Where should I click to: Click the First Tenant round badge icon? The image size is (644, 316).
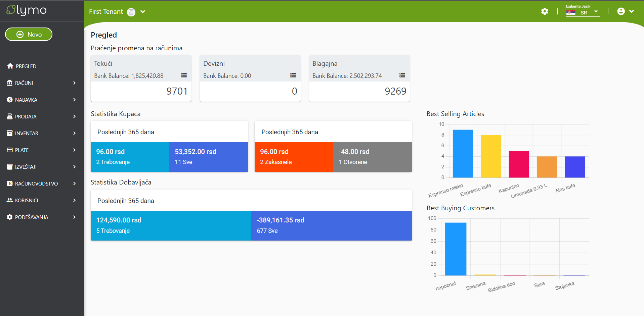tap(131, 12)
